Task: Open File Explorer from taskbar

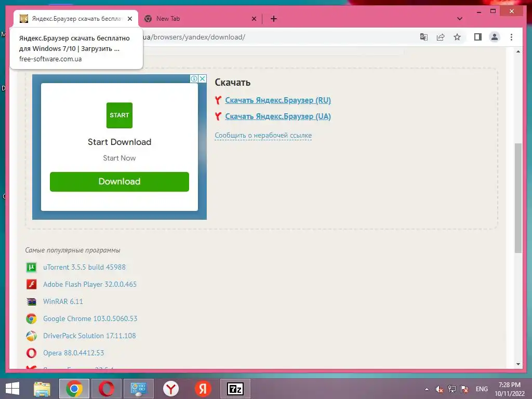Action: pos(42,389)
